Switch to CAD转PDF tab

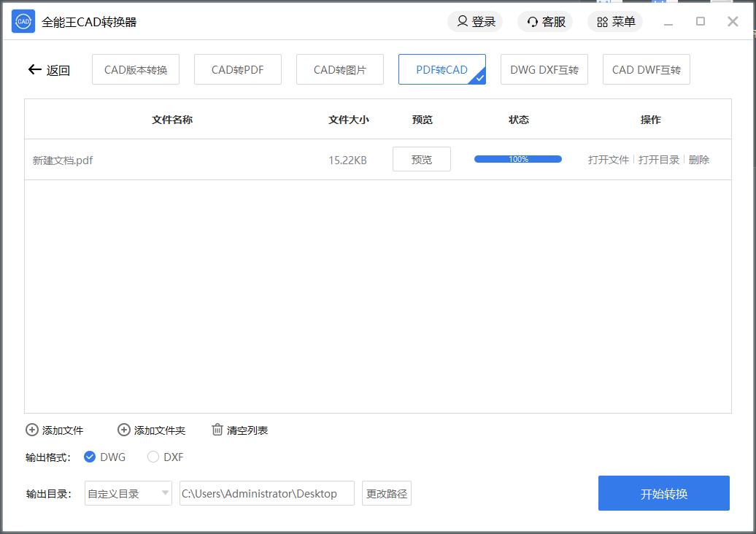[x=238, y=70]
